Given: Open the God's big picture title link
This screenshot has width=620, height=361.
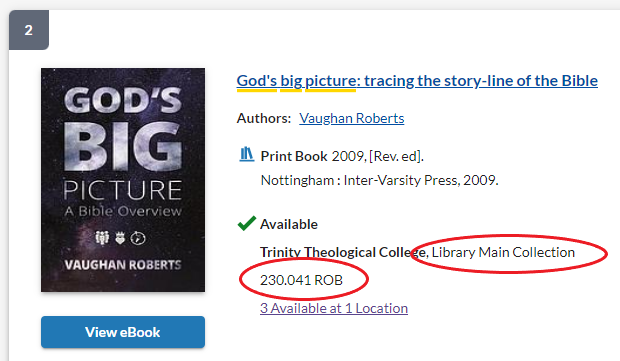Looking at the screenshot, I should pos(417,81).
